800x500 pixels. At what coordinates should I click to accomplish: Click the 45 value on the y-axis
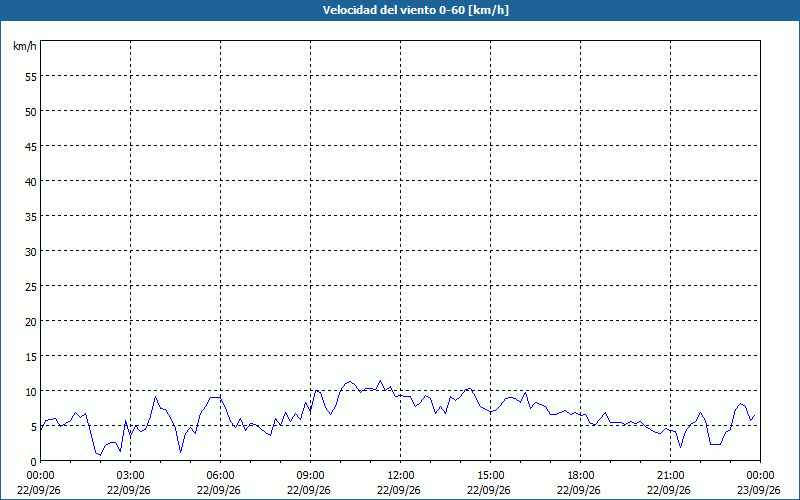31,146
